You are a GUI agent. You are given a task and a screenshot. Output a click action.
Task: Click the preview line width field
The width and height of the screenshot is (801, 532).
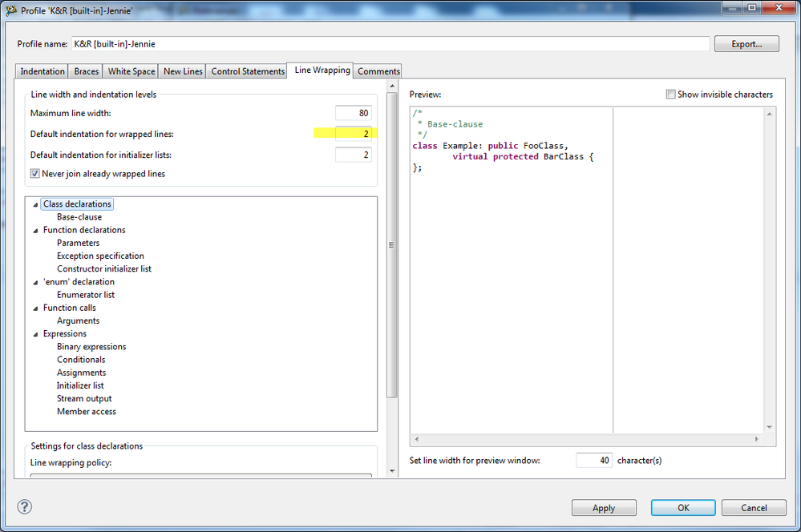[594, 460]
